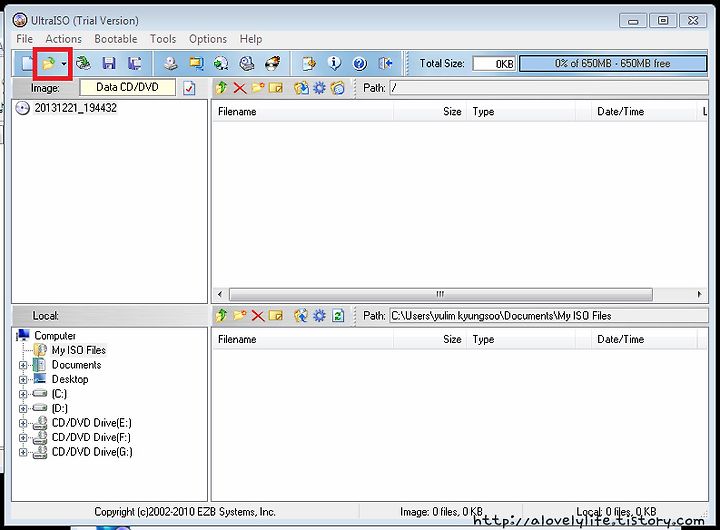Open the Tools menu

click(x=163, y=39)
